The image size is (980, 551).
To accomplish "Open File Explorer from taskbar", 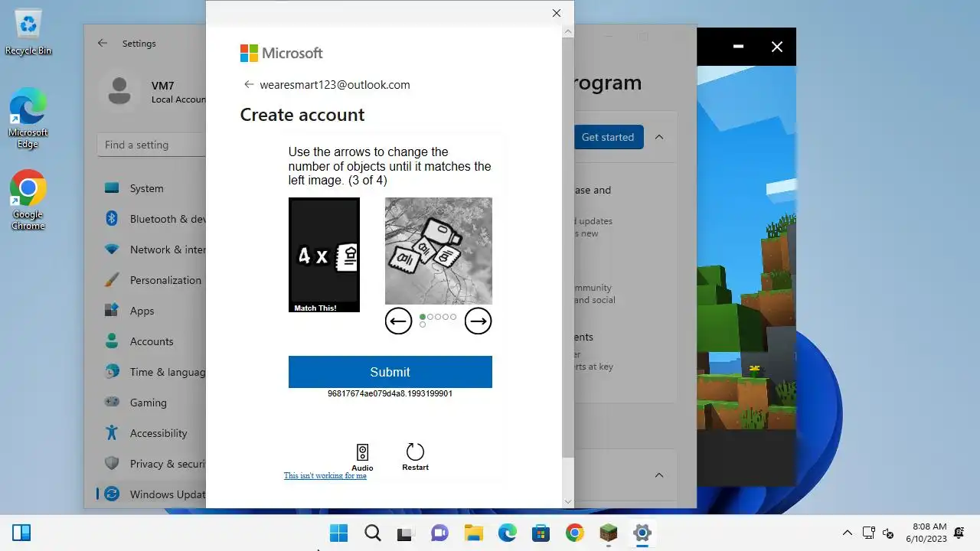I will pyautogui.click(x=474, y=533).
